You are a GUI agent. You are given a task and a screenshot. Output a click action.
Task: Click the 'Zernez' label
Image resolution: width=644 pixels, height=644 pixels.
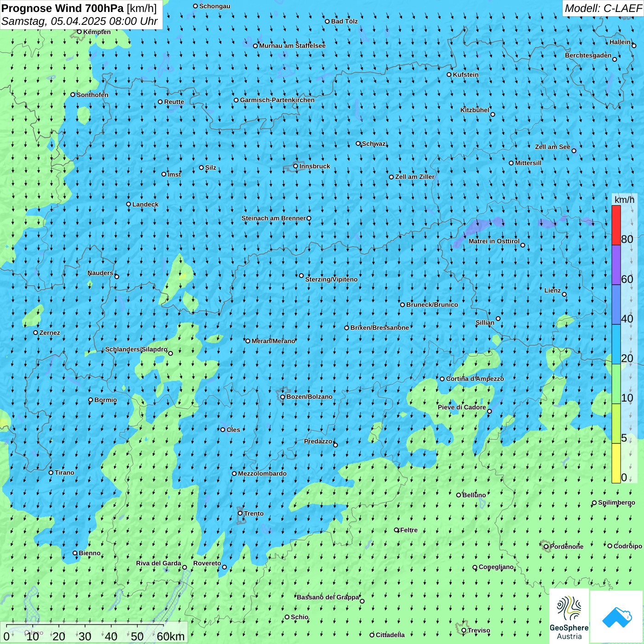tap(50, 333)
